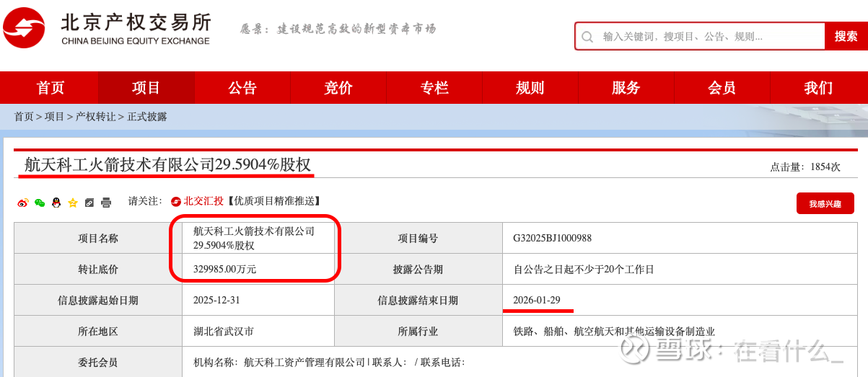Click the 点击量: 1854次 text
Viewport: 868px width, 377px height.
805,167
